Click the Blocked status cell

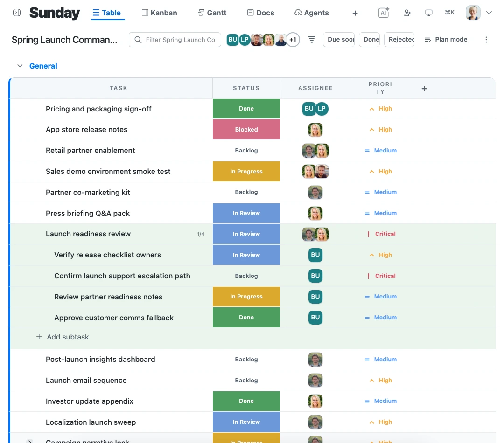tap(246, 130)
